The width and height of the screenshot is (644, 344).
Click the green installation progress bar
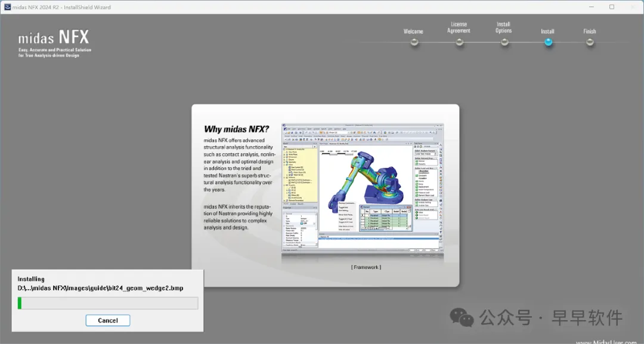click(x=107, y=303)
